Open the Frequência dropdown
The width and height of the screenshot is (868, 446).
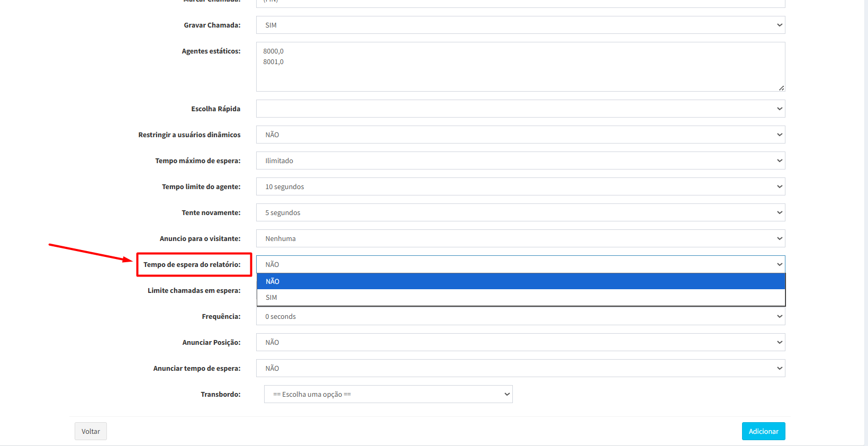520,316
